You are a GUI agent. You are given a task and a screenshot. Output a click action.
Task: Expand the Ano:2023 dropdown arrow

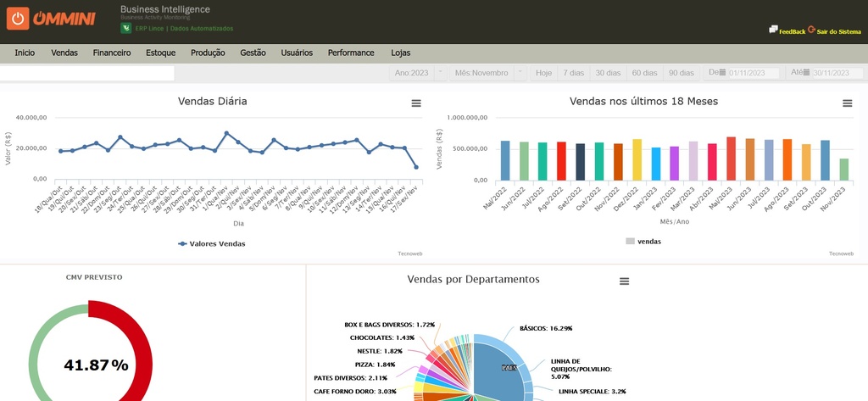[x=440, y=73]
